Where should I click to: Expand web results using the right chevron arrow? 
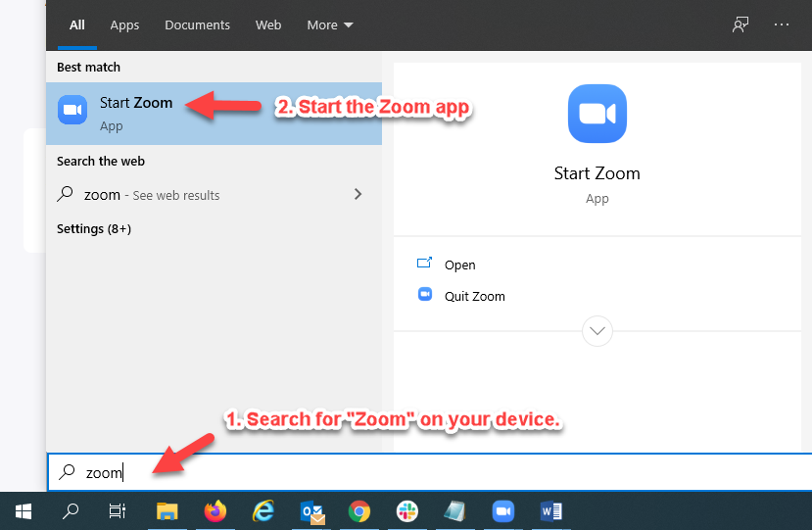(x=358, y=194)
